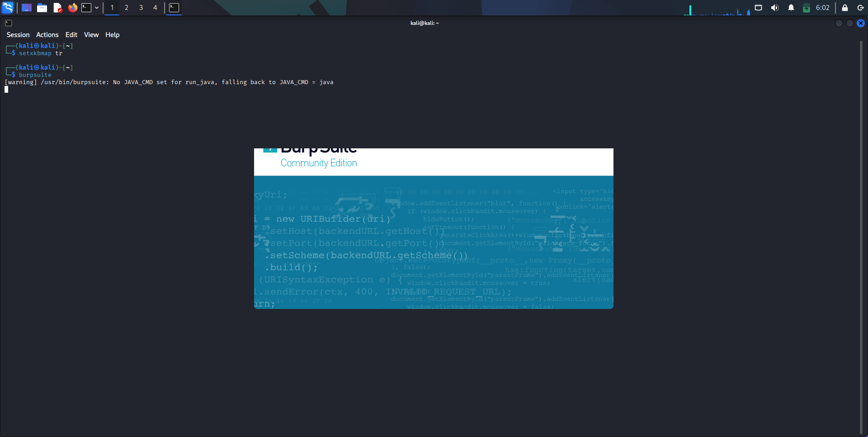Switch to workspace 4
The image size is (868, 437).
click(155, 8)
